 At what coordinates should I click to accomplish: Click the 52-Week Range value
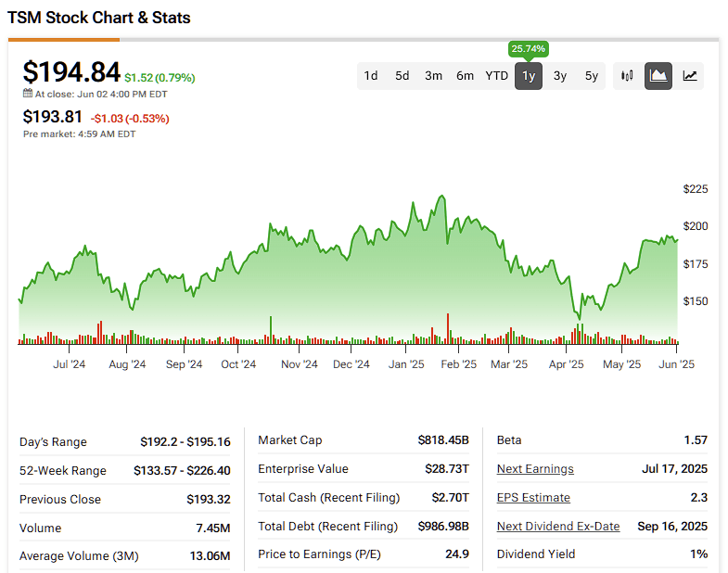tap(182, 471)
